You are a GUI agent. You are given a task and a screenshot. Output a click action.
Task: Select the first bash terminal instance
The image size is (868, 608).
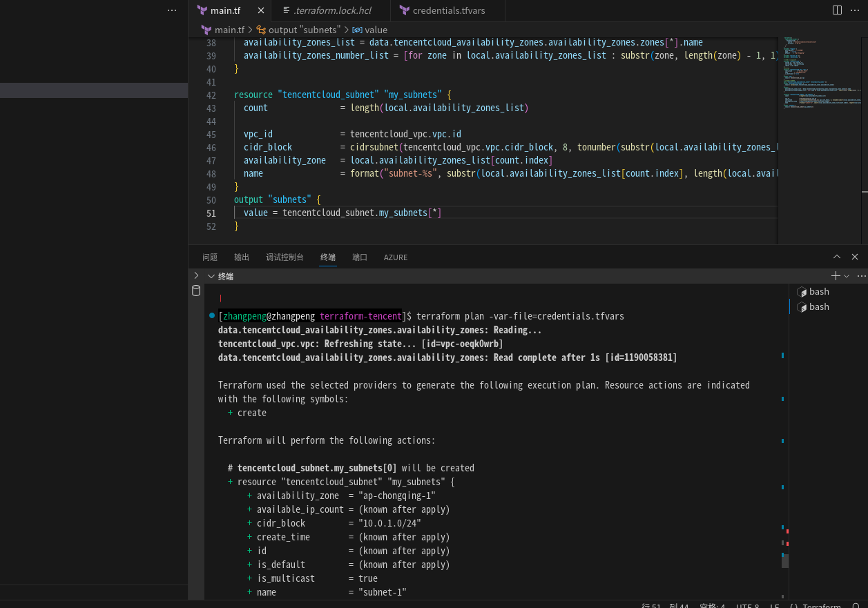tap(819, 292)
